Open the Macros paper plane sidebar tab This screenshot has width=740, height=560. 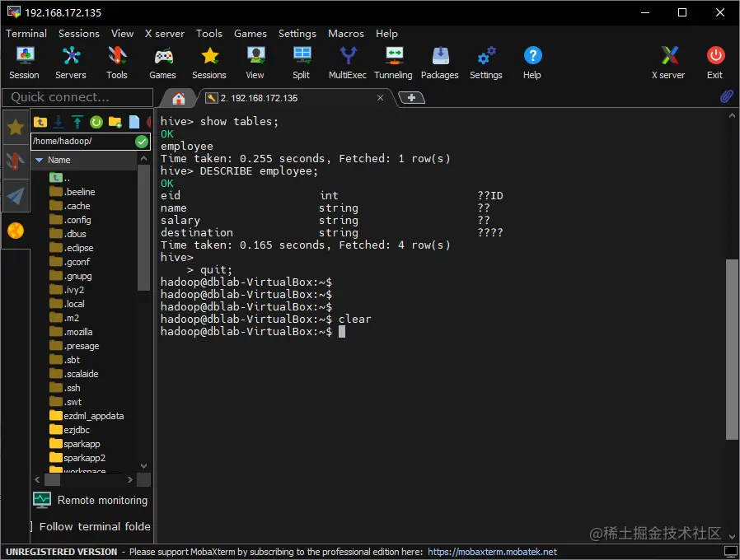[x=16, y=196]
